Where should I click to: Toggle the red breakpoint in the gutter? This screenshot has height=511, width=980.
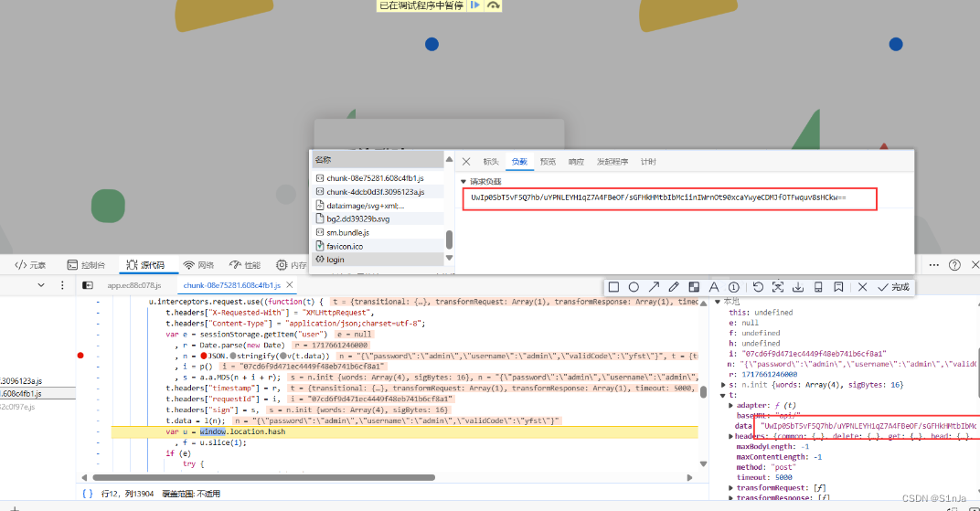pyautogui.click(x=80, y=356)
